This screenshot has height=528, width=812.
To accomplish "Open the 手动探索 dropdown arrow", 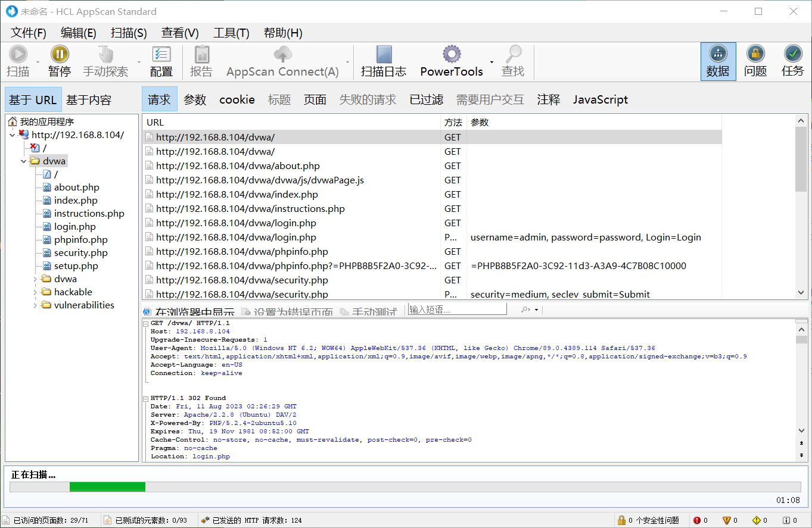I will (139, 62).
